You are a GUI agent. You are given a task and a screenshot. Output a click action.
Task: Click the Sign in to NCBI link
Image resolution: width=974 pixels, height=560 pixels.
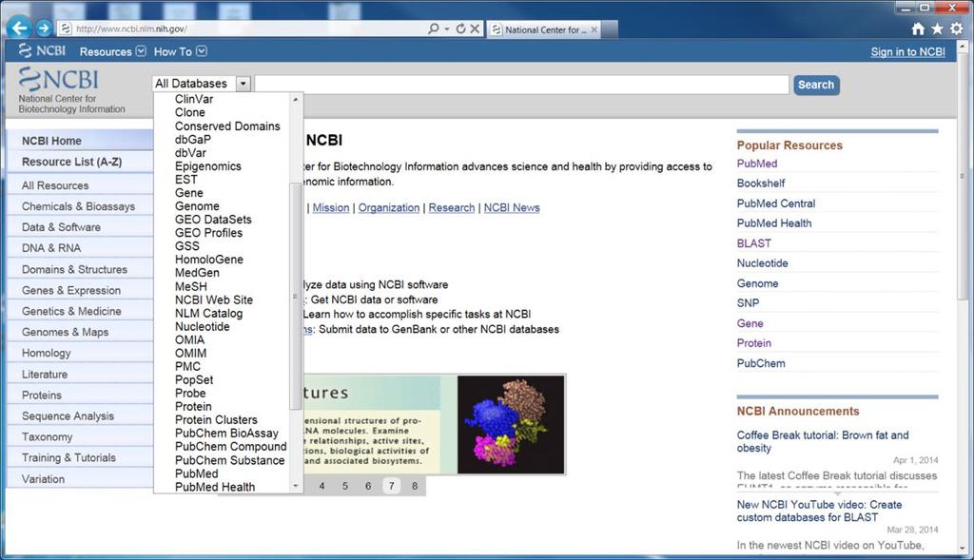click(x=907, y=52)
